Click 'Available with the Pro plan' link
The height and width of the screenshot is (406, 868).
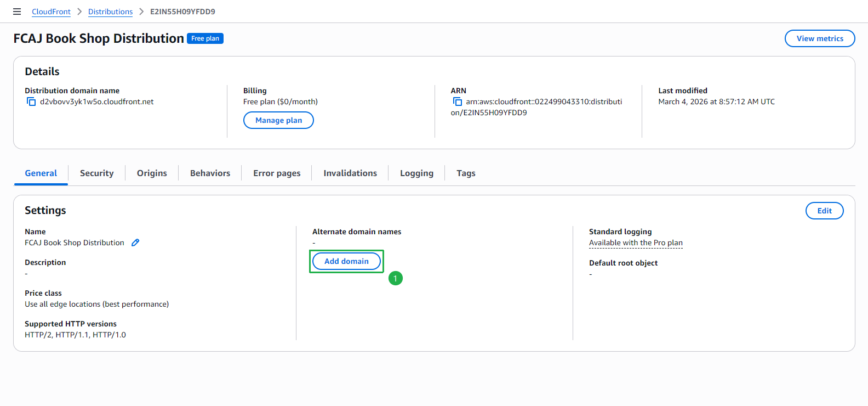(636, 243)
